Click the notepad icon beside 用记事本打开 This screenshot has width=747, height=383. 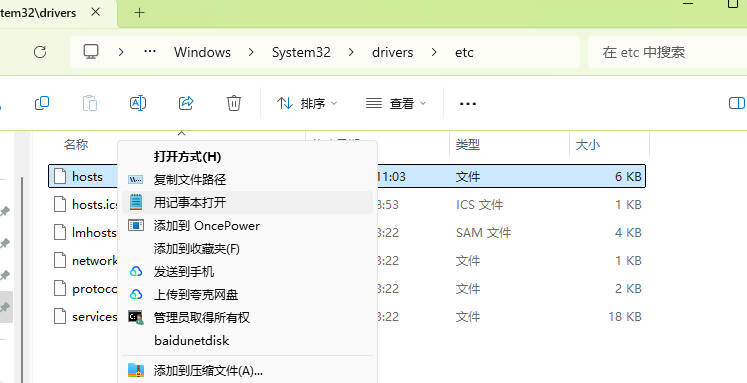(136, 202)
